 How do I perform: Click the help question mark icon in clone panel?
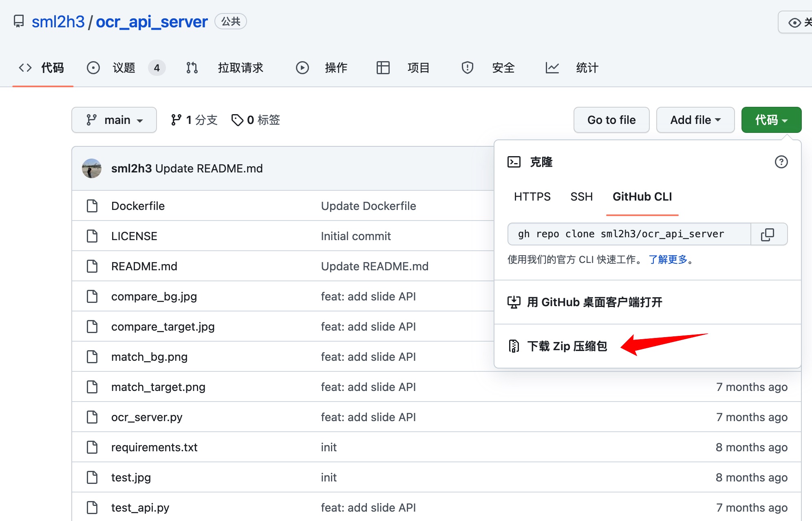[781, 162]
